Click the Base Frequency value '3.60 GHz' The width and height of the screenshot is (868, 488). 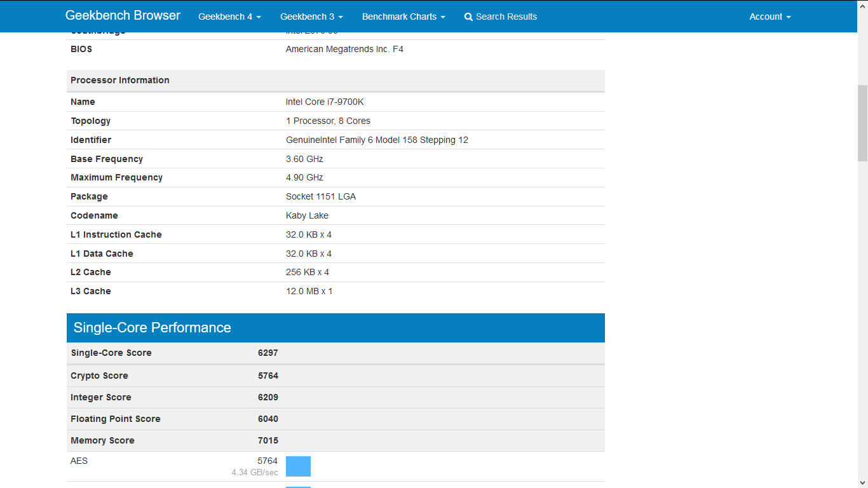click(x=304, y=159)
